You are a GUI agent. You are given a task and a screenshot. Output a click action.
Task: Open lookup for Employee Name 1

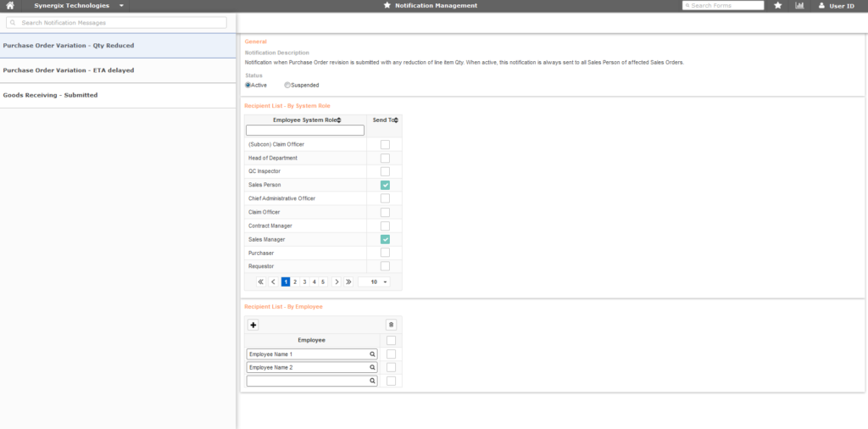(373, 354)
